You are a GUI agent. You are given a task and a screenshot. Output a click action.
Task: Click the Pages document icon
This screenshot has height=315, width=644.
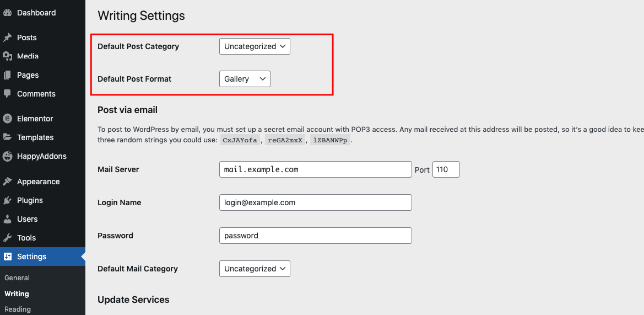pos(7,75)
